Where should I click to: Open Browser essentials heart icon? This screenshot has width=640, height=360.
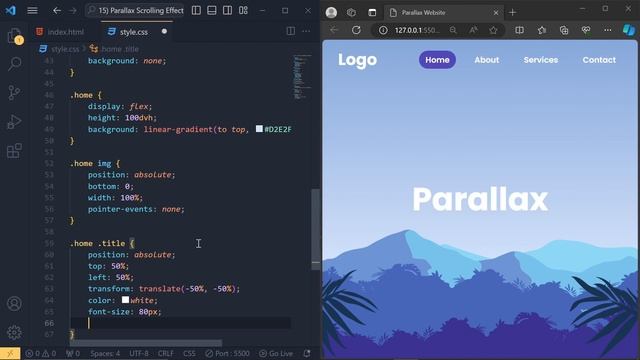click(586, 30)
